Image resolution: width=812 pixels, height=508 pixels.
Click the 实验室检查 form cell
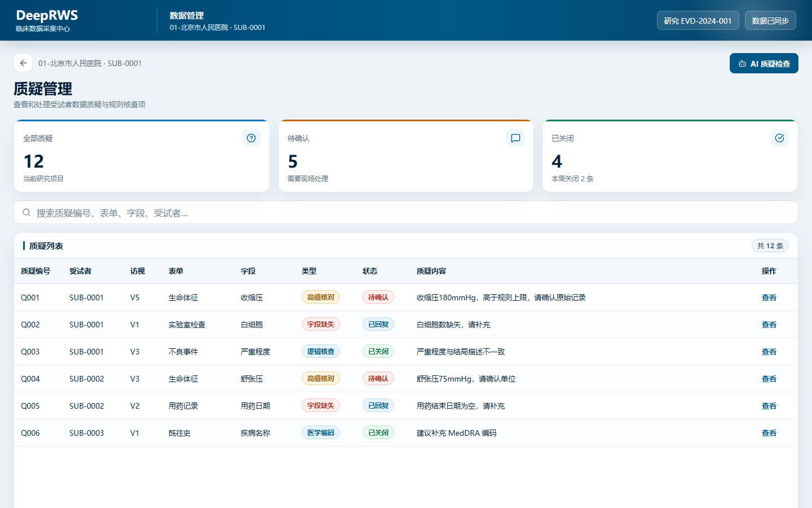(x=187, y=325)
